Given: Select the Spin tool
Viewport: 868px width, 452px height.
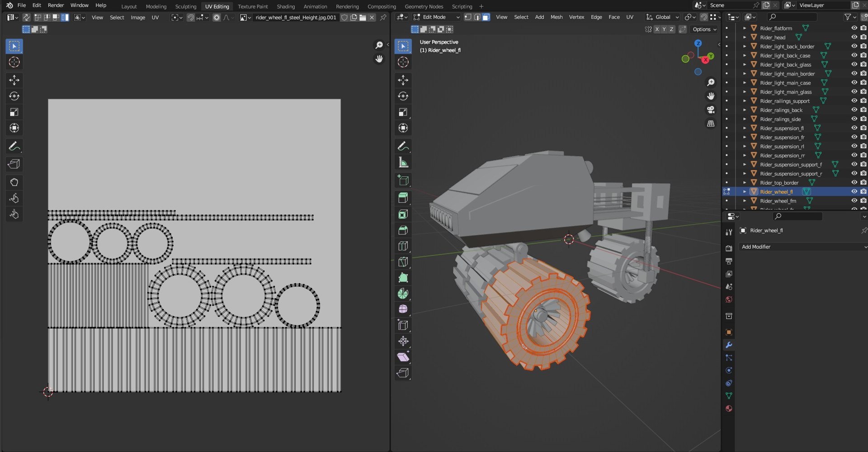Looking at the screenshot, I should [x=403, y=294].
